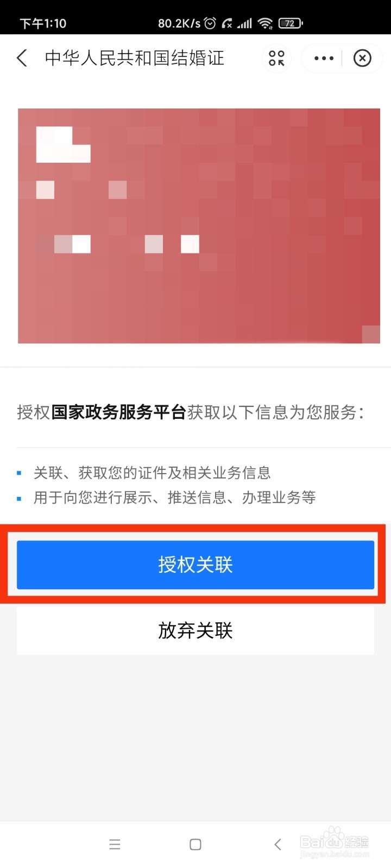
Task: Tap the blurred red marriage certificate card
Action: point(199,226)
